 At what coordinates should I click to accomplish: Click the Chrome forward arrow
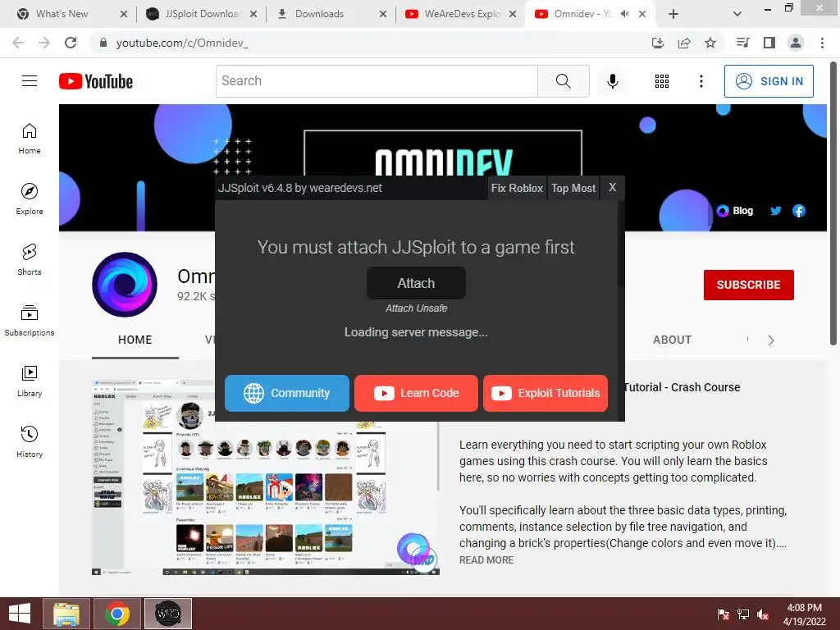[x=44, y=43]
